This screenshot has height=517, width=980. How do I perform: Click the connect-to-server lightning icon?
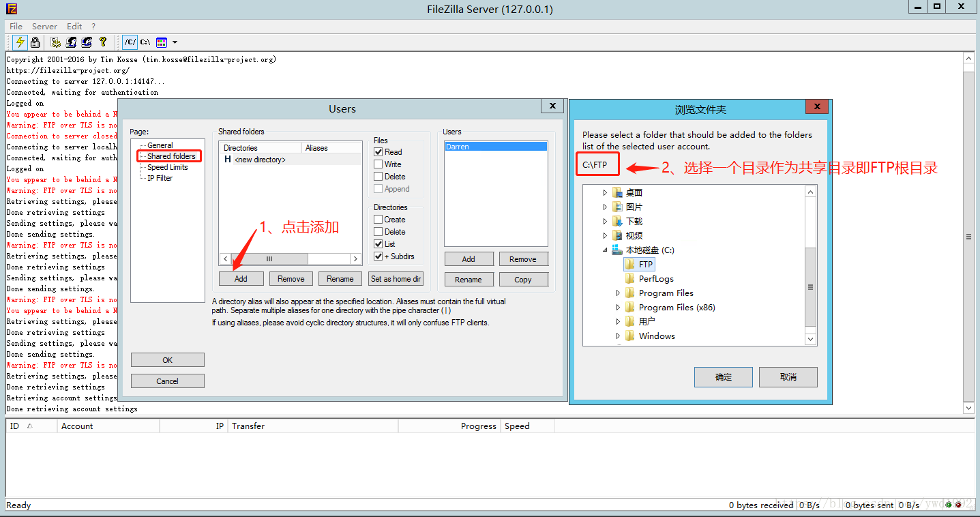[x=20, y=42]
